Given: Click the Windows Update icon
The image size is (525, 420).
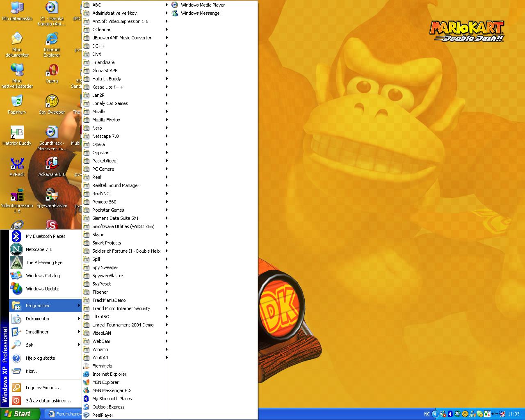Looking at the screenshot, I should click(x=16, y=289).
